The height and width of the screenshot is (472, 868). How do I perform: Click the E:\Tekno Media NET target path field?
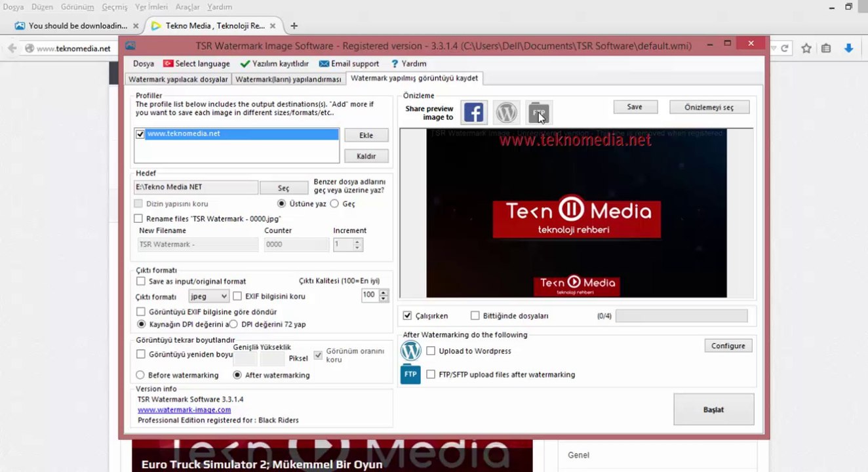pos(196,187)
